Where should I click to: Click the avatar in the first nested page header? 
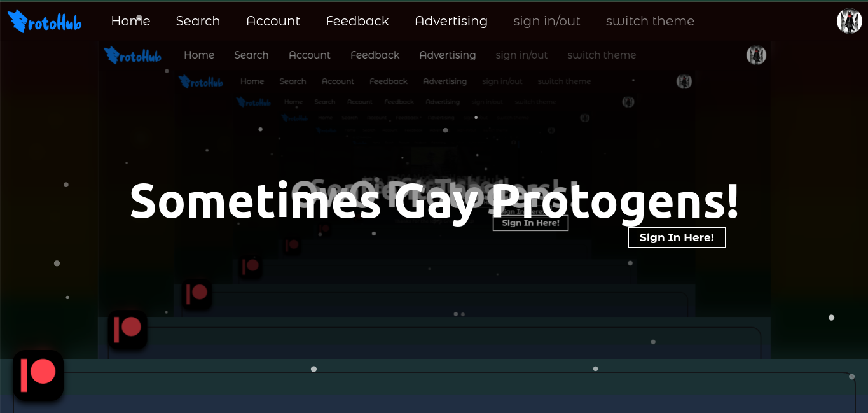(756, 55)
